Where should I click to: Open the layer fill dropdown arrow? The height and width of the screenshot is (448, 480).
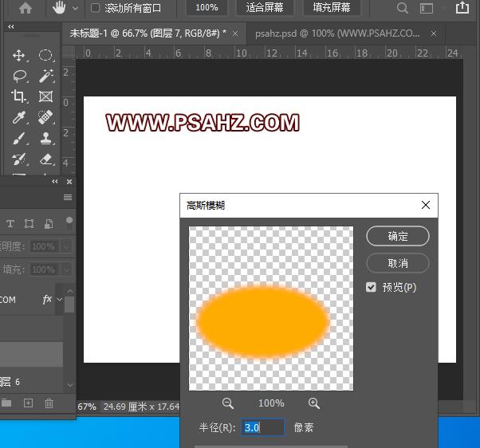pyautogui.click(x=66, y=269)
